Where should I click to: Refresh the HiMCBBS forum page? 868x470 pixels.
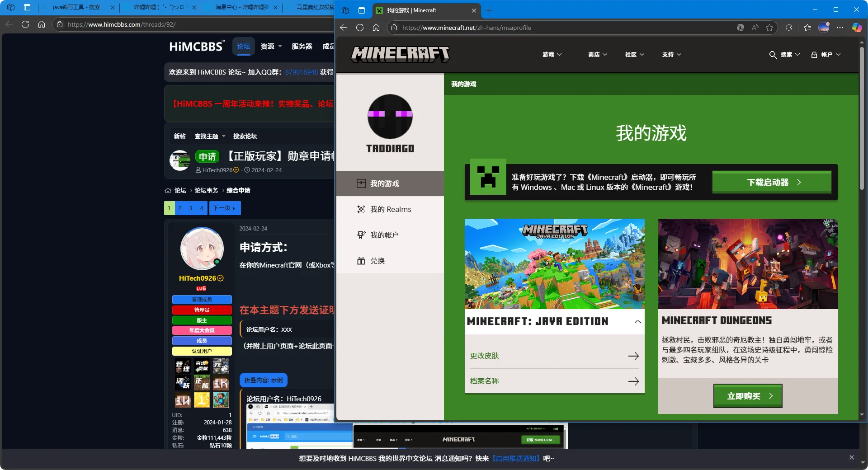(25, 24)
